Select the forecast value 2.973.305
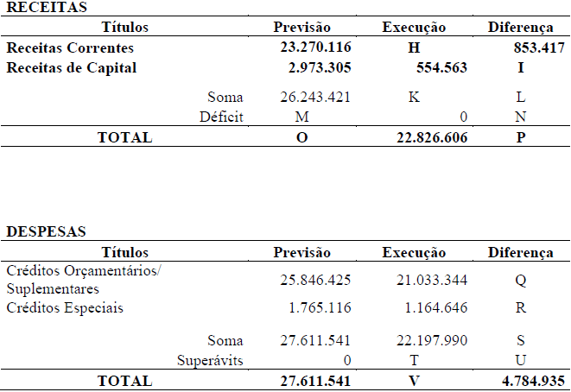The width and height of the screenshot is (571, 392). 320,67
